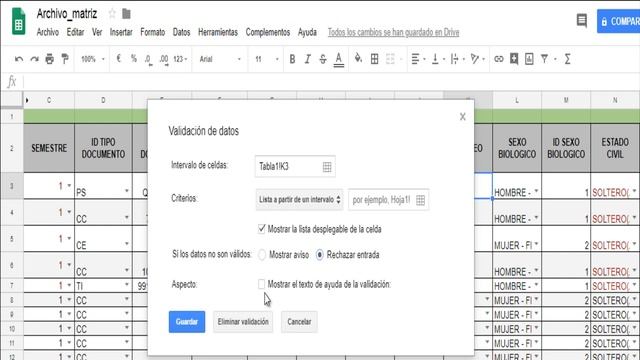Click the Eliminar validación button
This screenshot has height=360, width=640.
pos(243,322)
